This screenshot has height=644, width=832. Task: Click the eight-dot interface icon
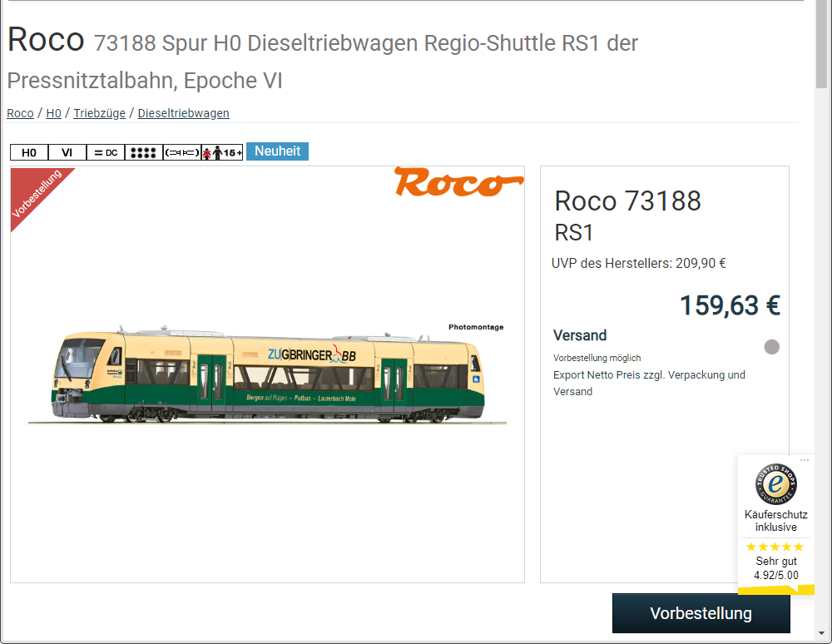144,152
